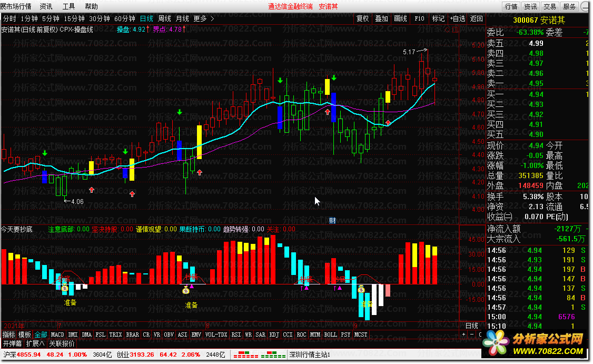Select the MCST indicator tab
This screenshot has width=593, height=364.
(x=360, y=335)
